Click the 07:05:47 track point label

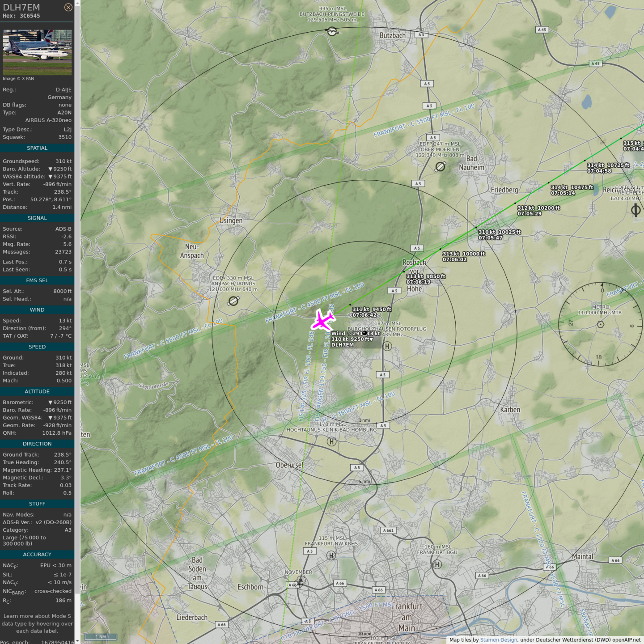[x=490, y=238]
